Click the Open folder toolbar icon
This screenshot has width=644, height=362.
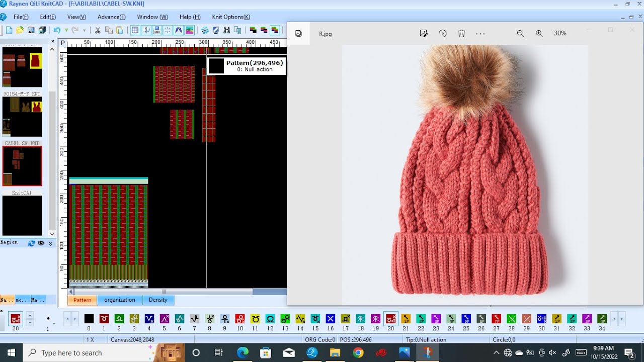20,30
